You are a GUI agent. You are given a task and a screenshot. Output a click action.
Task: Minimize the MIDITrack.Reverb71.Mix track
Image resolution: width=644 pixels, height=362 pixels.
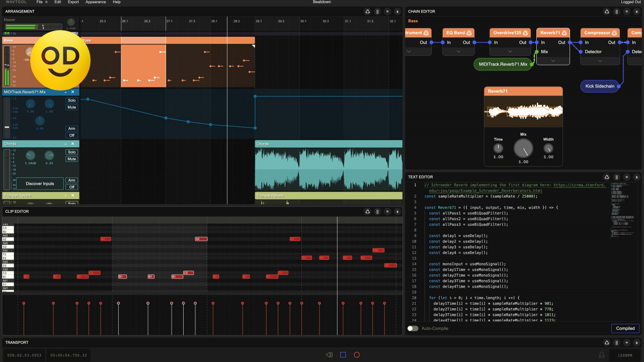(x=65, y=92)
